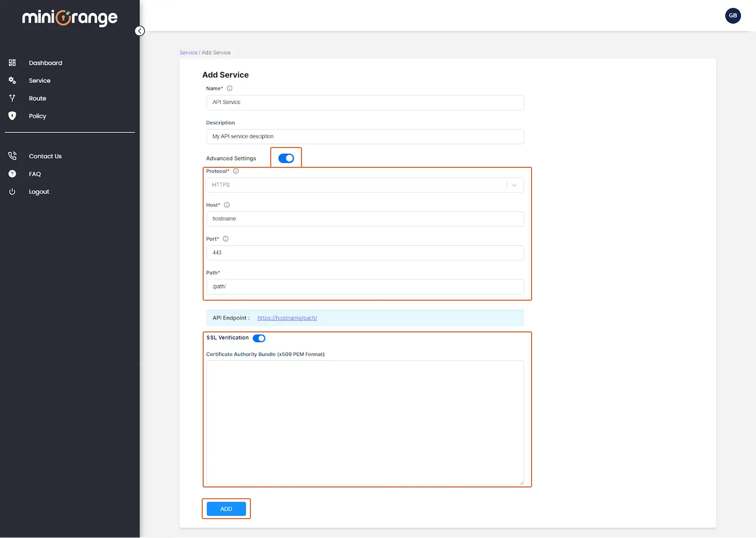This screenshot has width=756, height=538.
Task: Grab the text area resize handle
Action: click(522, 483)
